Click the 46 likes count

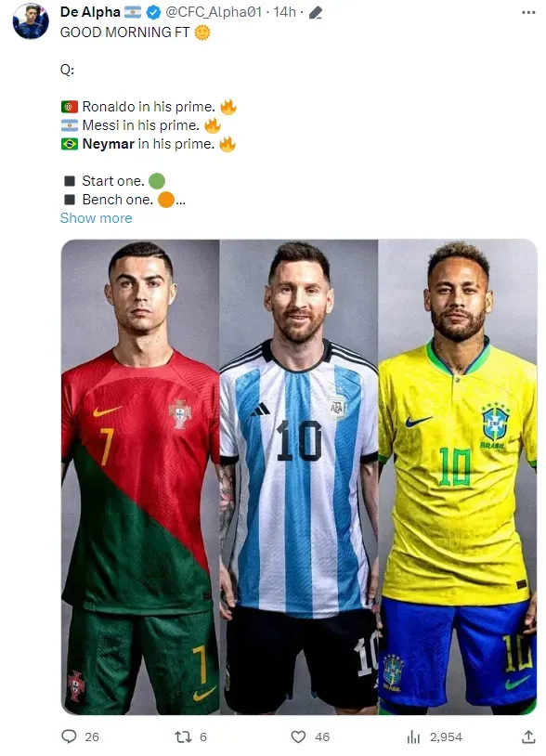click(x=322, y=736)
